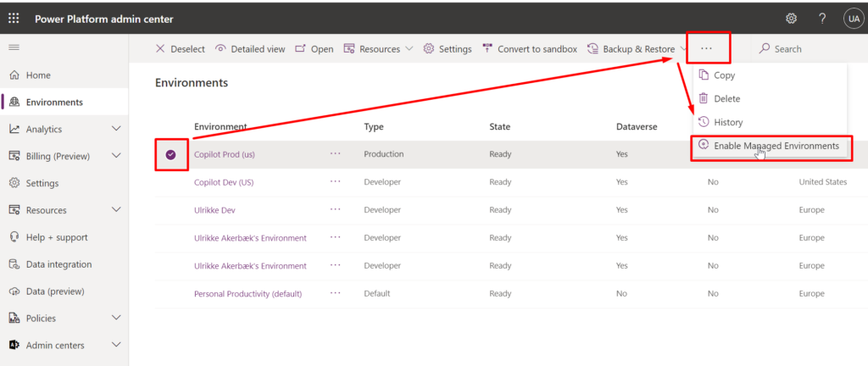Expand the Admin centers chevron

(x=116, y=345)
